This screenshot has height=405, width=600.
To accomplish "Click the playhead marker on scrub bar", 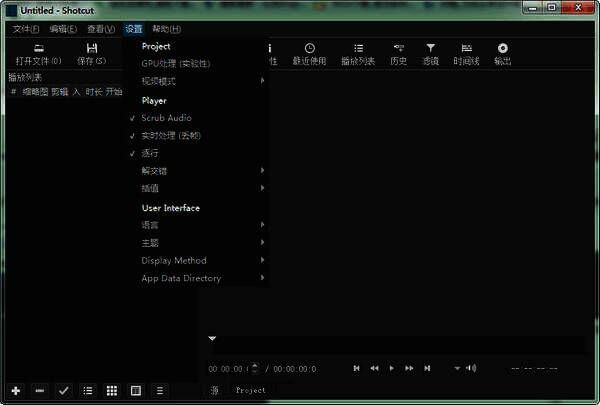I will 212,338.
